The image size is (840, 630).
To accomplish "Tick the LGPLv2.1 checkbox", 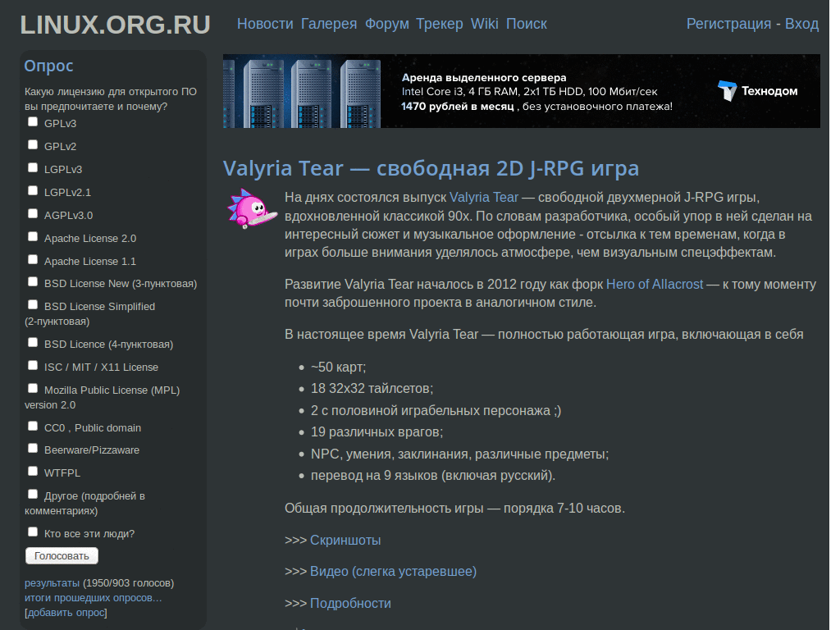I will point(33,191).
